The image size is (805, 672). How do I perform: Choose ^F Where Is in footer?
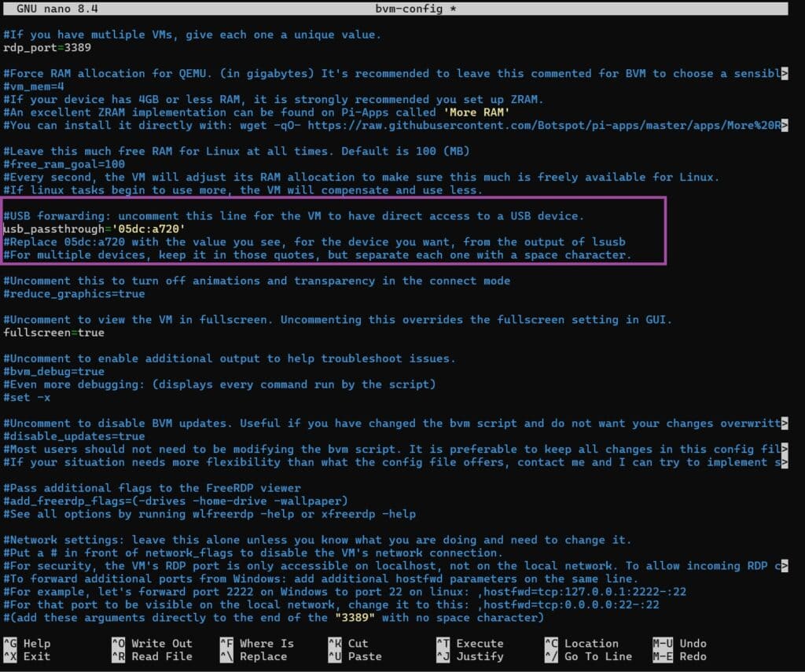[x=257, y=643]
